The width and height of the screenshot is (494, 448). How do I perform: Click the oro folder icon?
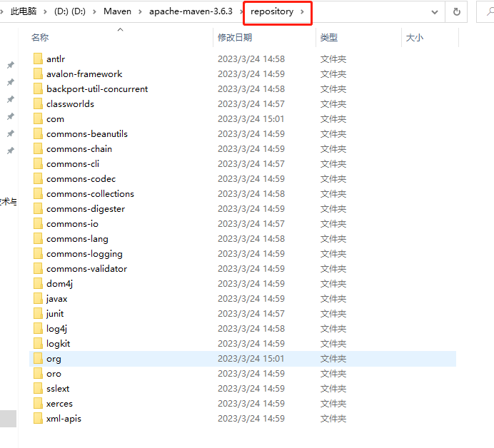38,373
